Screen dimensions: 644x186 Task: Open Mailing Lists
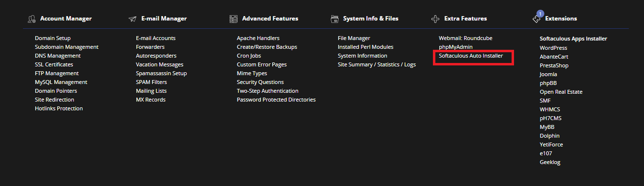coord(151,91)
